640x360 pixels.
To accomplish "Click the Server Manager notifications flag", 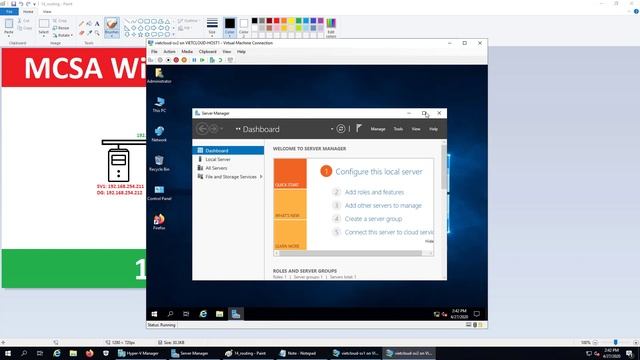I will pos(359,129).
